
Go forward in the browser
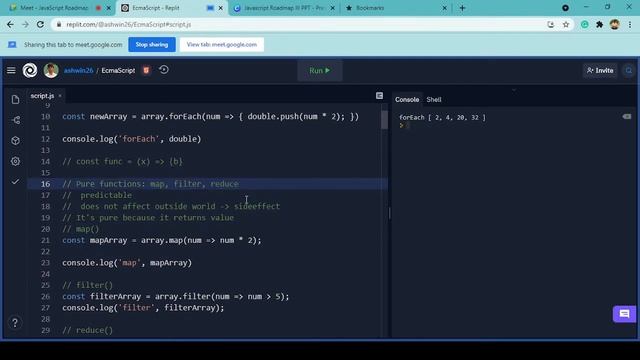pyautogui.click(x=25, y=24)
